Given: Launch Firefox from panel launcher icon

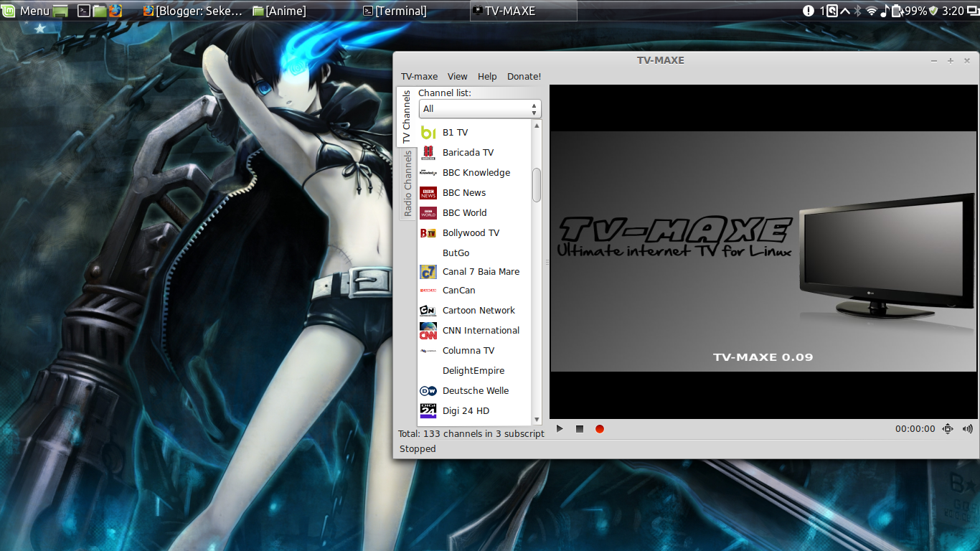Looking at the screenshot, I should [116, 11].
